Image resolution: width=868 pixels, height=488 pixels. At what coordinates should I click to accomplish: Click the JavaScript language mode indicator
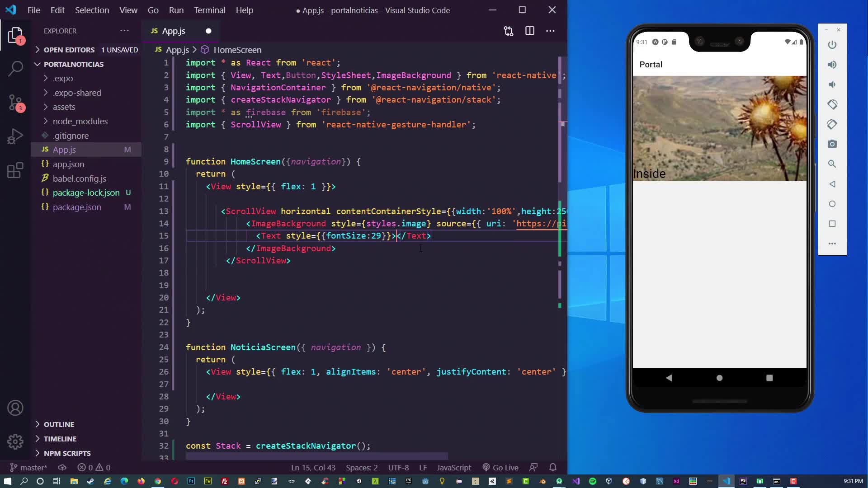pos(453,468)
